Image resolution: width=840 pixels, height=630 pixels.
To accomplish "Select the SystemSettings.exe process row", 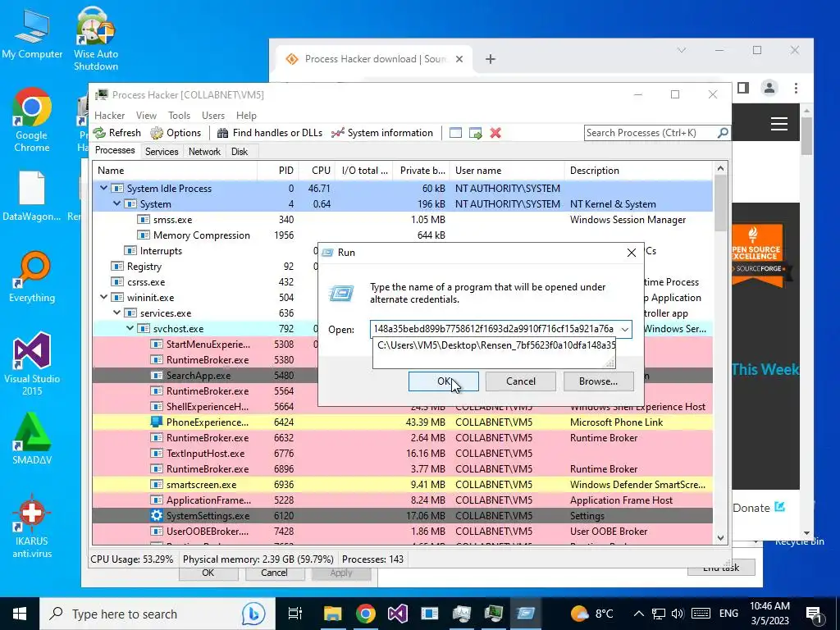I will (402, 516).
